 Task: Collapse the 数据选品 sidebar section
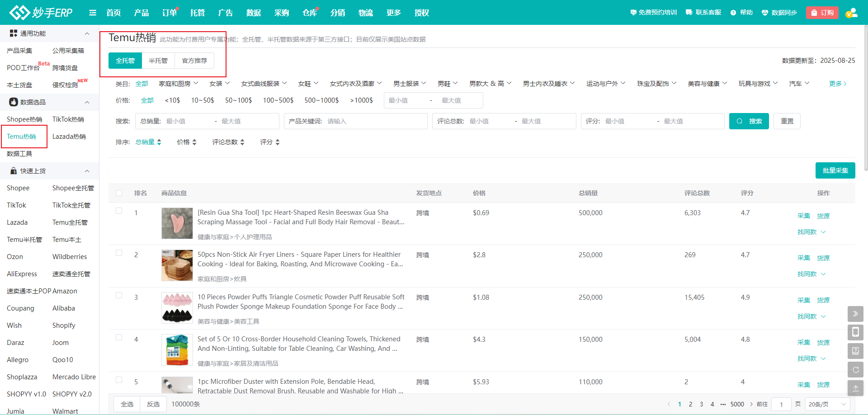coord(87,102)
